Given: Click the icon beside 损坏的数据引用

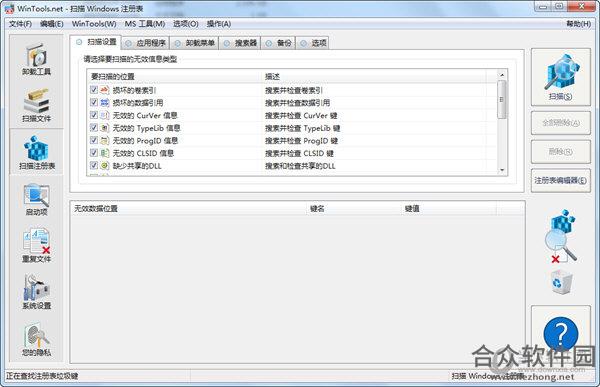Looking at the screenshot, I should click(105, 103).
